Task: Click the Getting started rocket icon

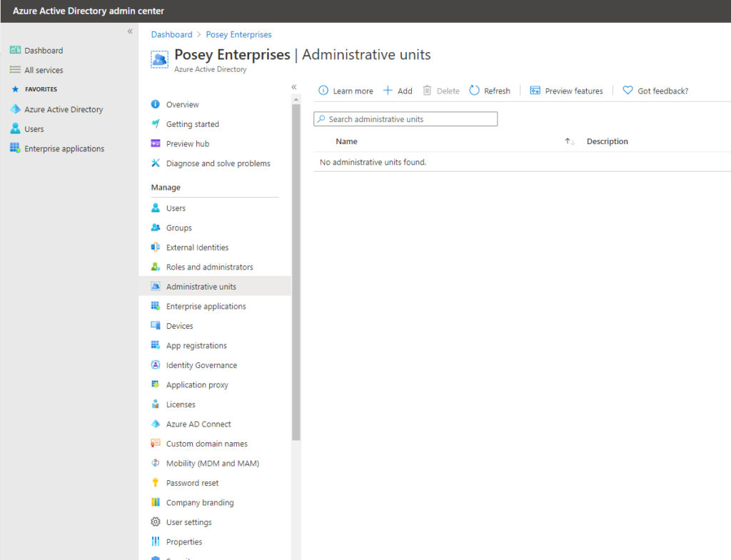Action: point(155,124)
